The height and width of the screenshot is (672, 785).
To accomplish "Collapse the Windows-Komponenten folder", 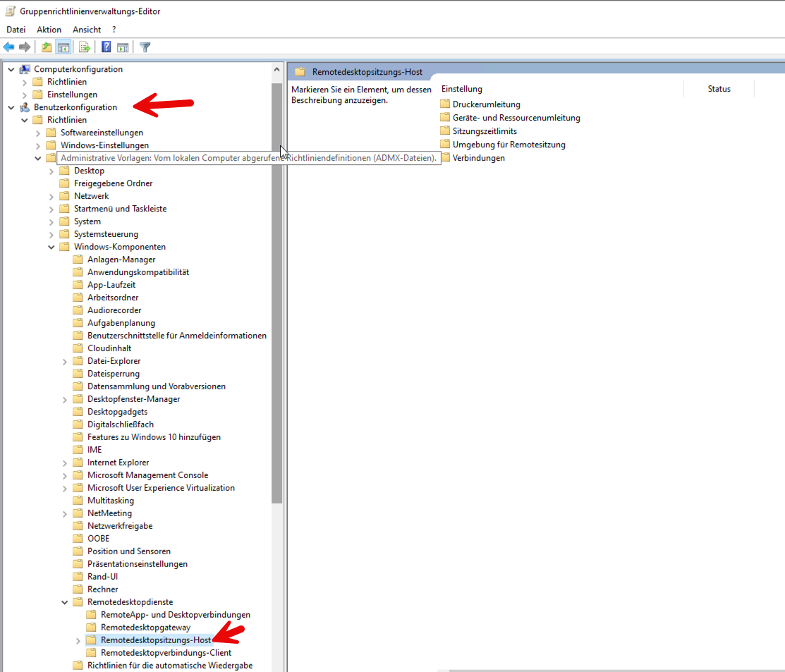I will pyautogui.click(x=51, y=247).
